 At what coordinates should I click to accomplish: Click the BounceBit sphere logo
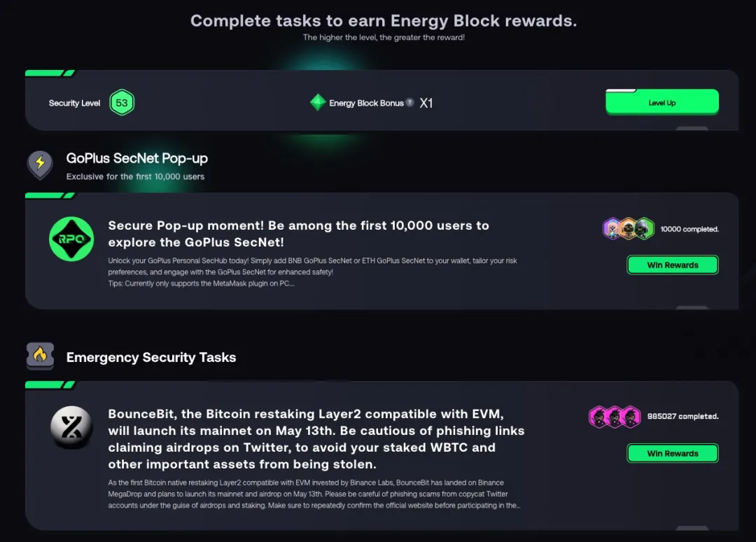pos(71,428)
